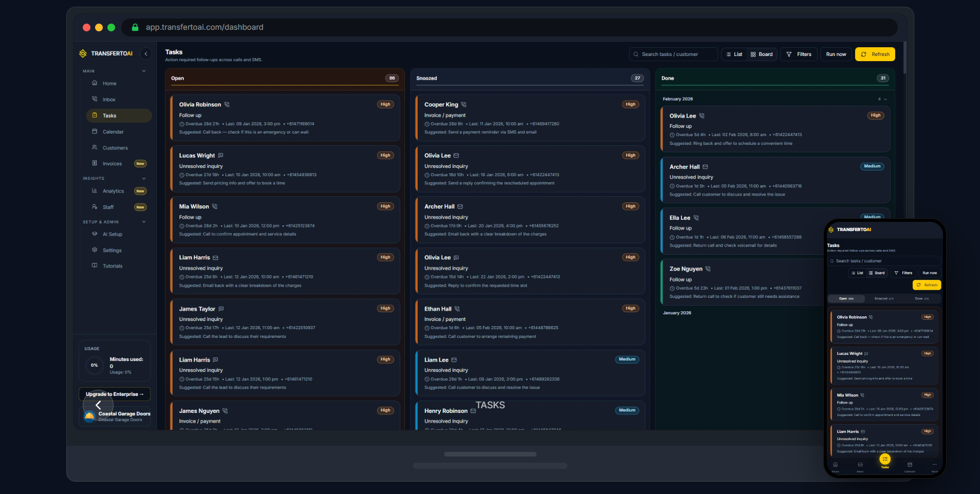Open the Inbox from the sidebar
Screen dimensions: 980x494
click(x=109, y=99)
